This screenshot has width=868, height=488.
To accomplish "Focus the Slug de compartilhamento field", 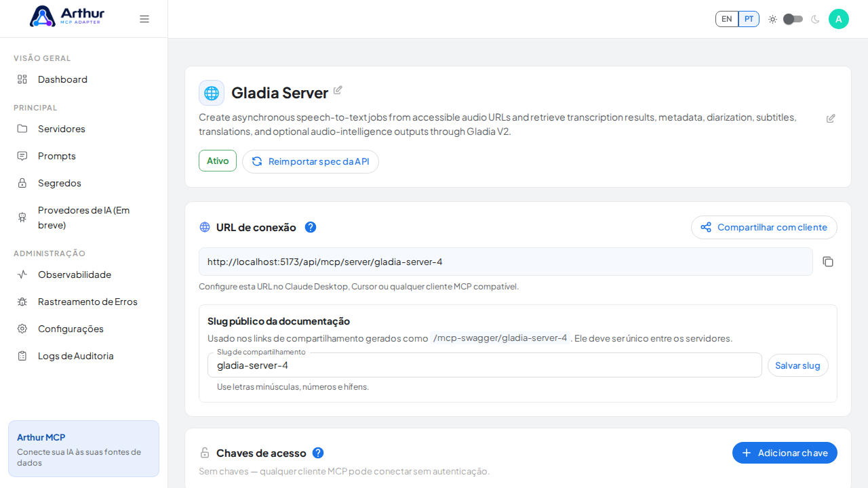I will tap(485, 365).
